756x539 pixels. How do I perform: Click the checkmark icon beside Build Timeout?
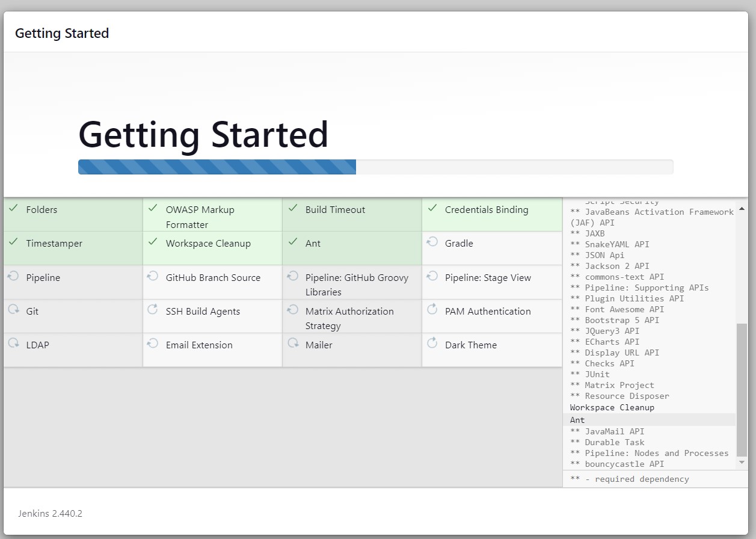[292, 208]
